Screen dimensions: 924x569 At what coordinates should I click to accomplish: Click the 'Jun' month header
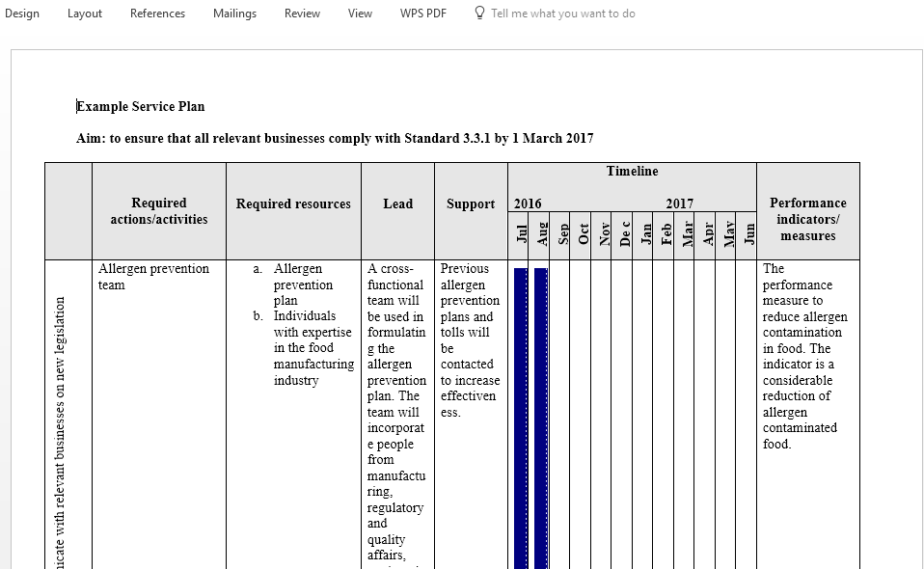tap(749, 235)
